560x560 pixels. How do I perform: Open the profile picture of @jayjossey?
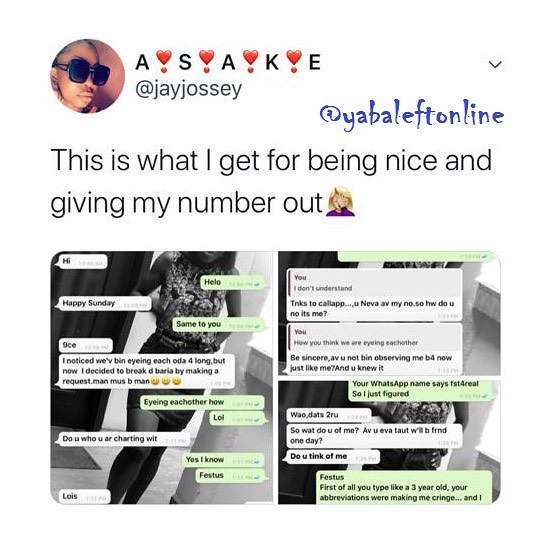[x=88, y=76]
